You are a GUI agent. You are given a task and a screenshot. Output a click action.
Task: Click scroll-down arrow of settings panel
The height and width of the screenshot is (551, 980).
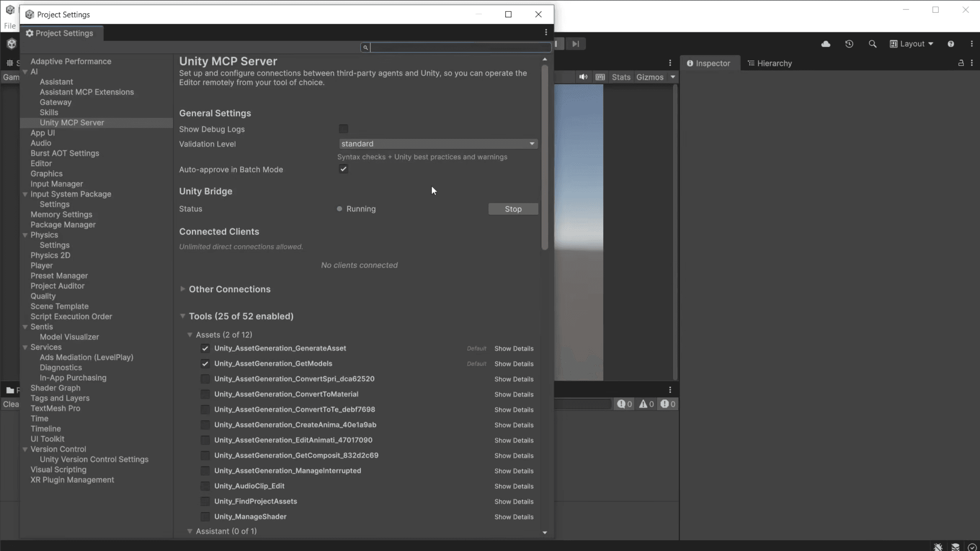(545, 532)
